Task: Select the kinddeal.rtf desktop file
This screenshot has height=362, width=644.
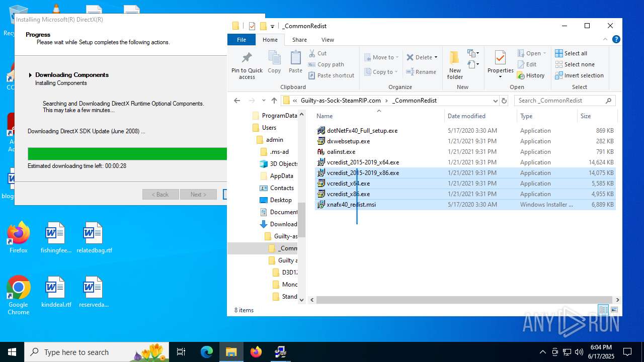Action: coord(56,292)
